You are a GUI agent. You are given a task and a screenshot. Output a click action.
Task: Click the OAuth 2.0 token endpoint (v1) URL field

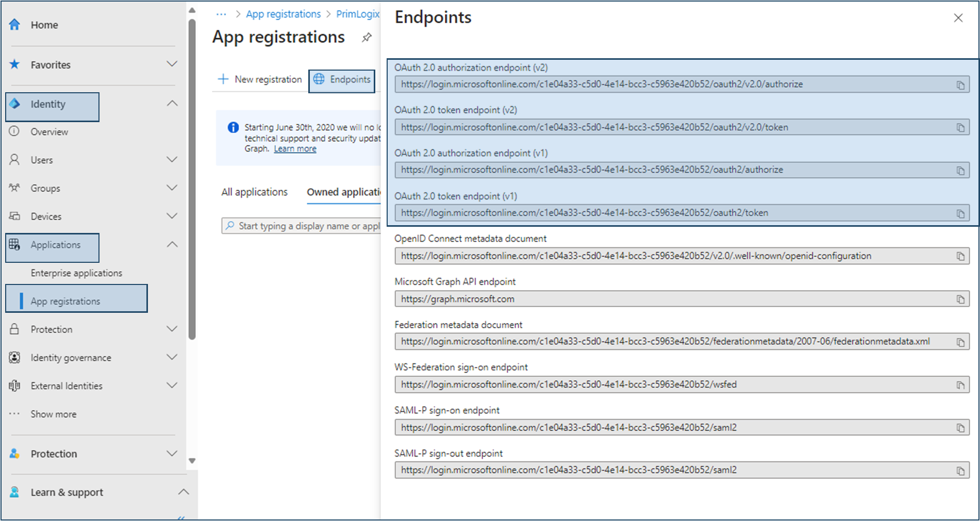point(682,213)
